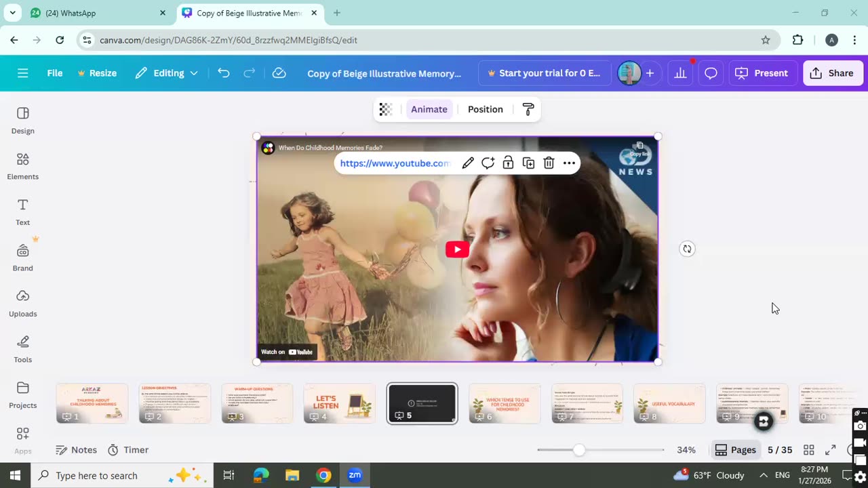
Task: Open the Canva main menu hamburger
Action: point(22,73)
